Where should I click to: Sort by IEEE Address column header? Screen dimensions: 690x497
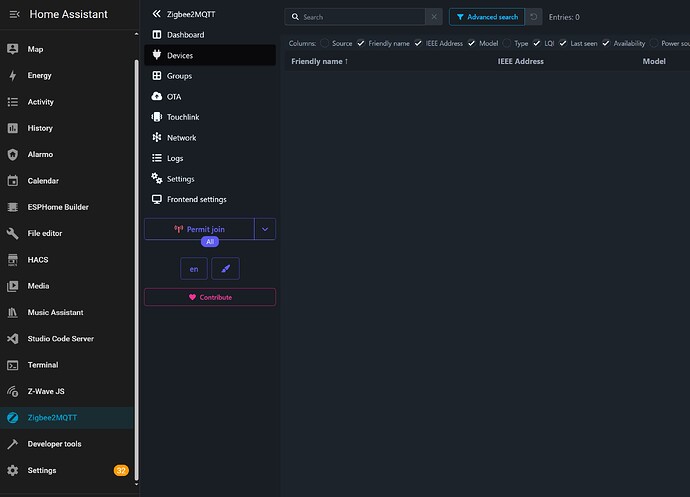tap(521, 61)
